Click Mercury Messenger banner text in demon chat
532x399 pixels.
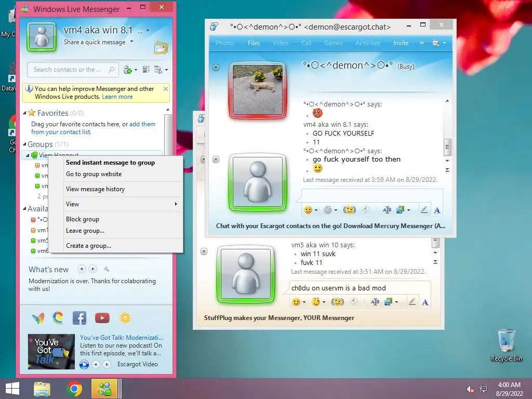331,226
